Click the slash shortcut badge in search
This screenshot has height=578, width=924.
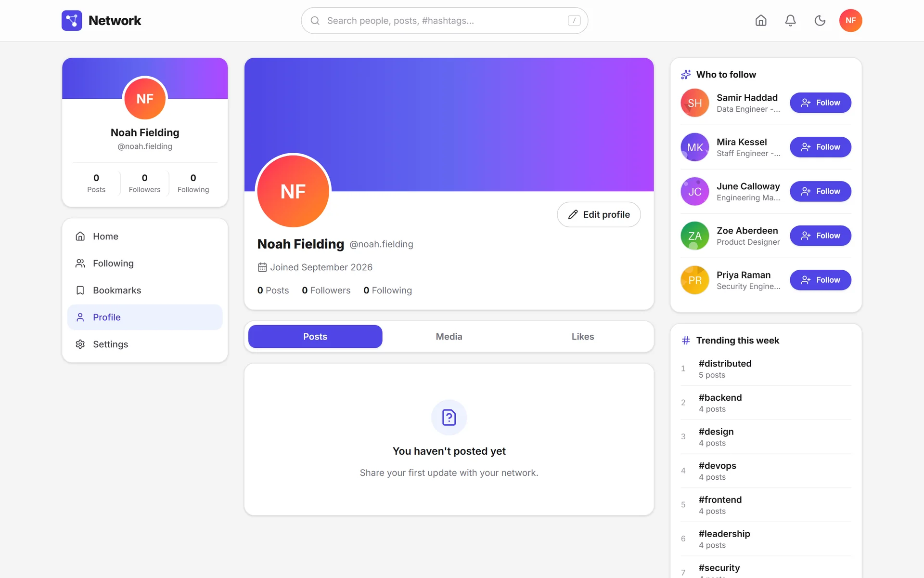tap(574, 21)
